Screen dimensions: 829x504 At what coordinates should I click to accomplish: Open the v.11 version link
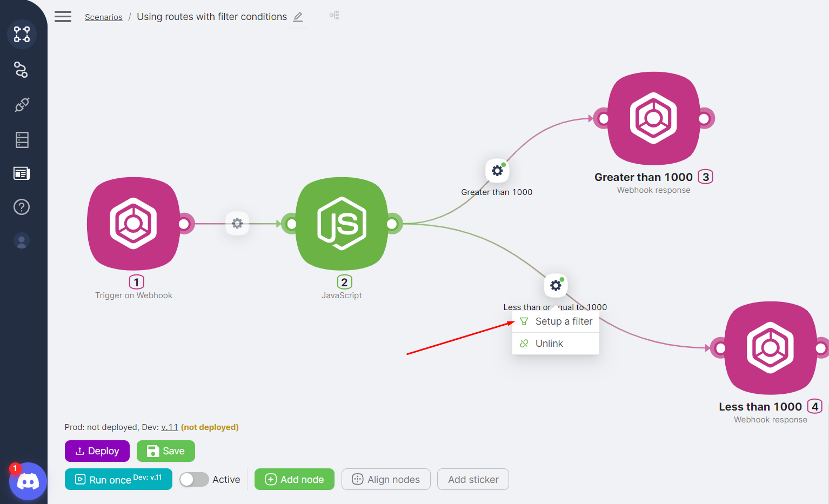click(x=170, y=427)
